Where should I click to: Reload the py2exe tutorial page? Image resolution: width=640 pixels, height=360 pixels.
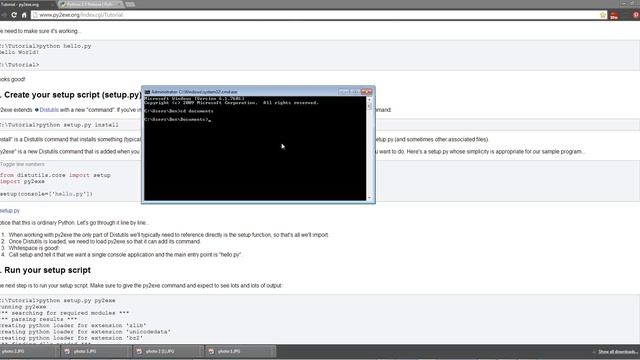[x=14, y=15]
